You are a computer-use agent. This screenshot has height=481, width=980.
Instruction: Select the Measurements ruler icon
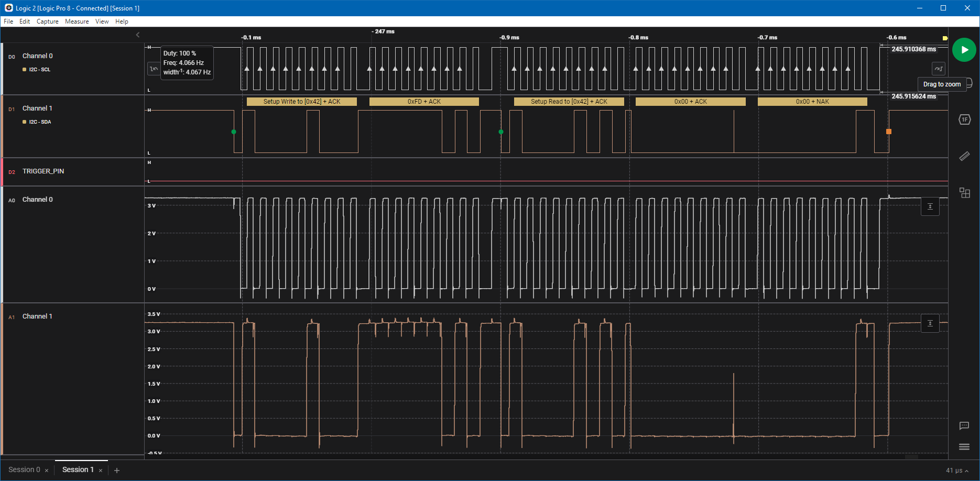point(964,156)
